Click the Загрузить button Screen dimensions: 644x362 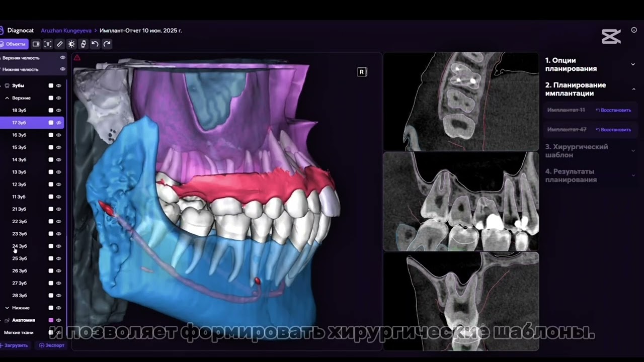[15, 345]
